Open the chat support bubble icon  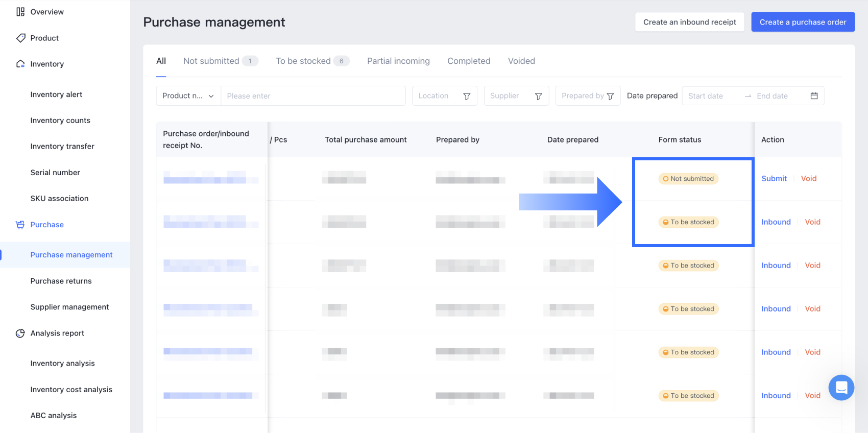(x=841, y=388)
